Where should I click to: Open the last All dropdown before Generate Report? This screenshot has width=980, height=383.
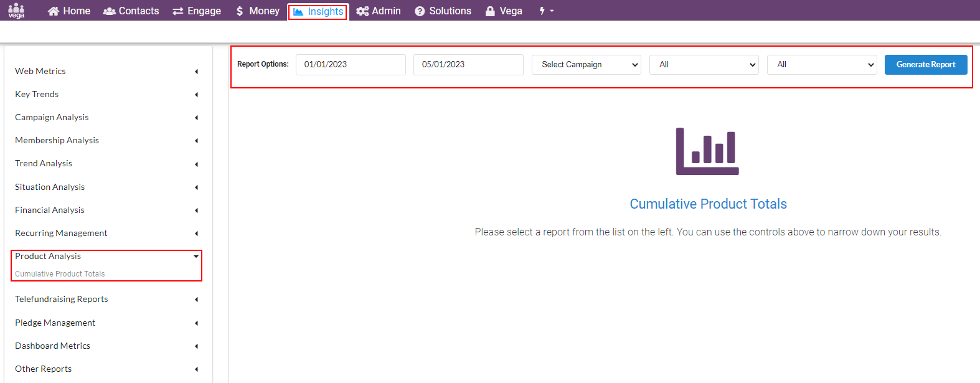pos(822,65)
